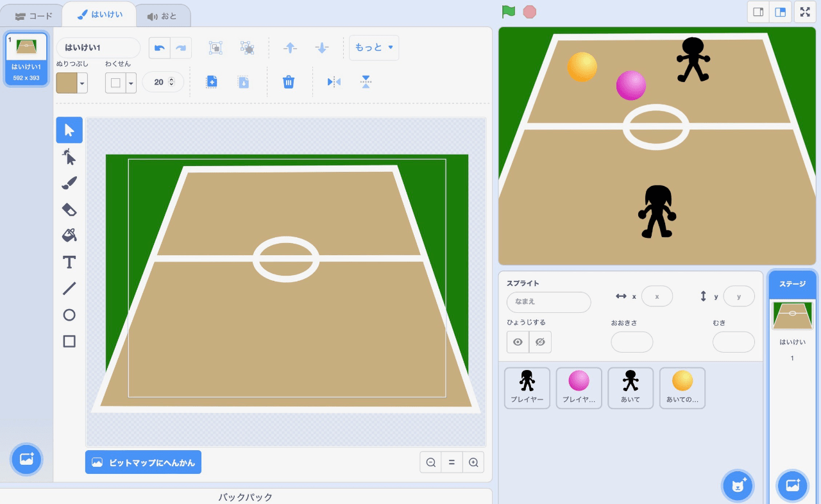Click the add backdrop button in costume list
The width and height of the screenshot is (821, 504).
click(26, 458)
